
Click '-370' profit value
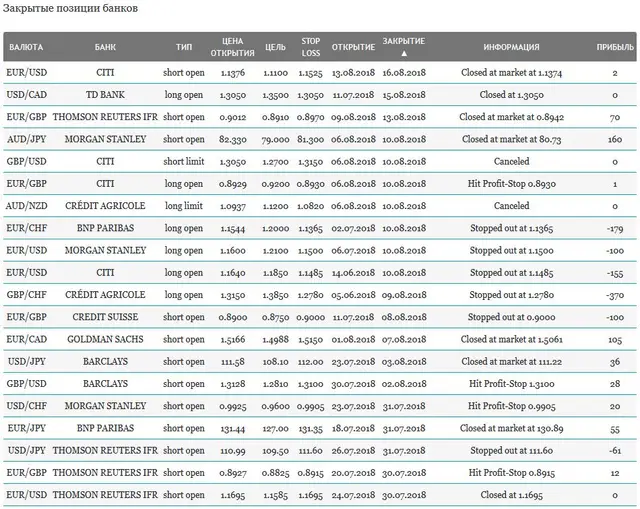615,295
